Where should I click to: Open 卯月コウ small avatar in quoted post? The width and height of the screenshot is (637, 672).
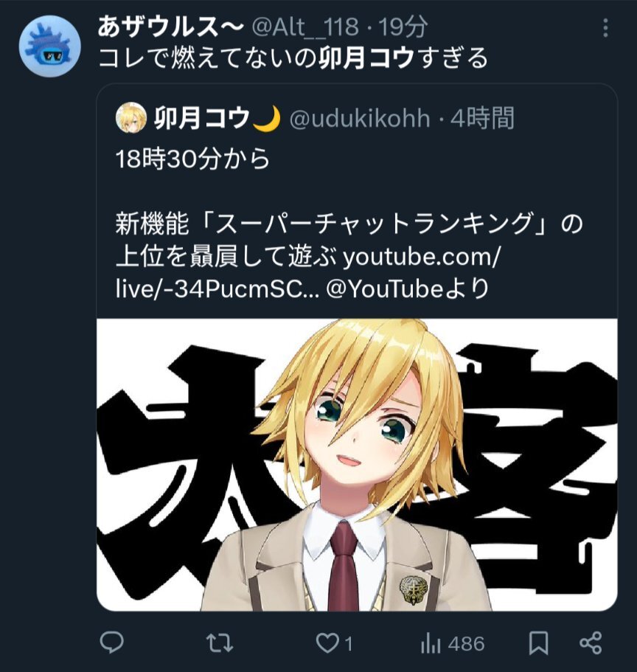coord(130,117)
